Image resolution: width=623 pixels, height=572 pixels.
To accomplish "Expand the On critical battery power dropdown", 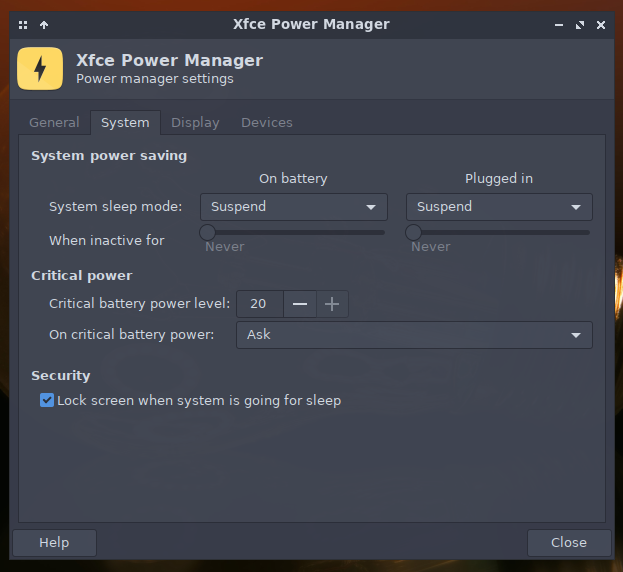I will pos(414,335).
